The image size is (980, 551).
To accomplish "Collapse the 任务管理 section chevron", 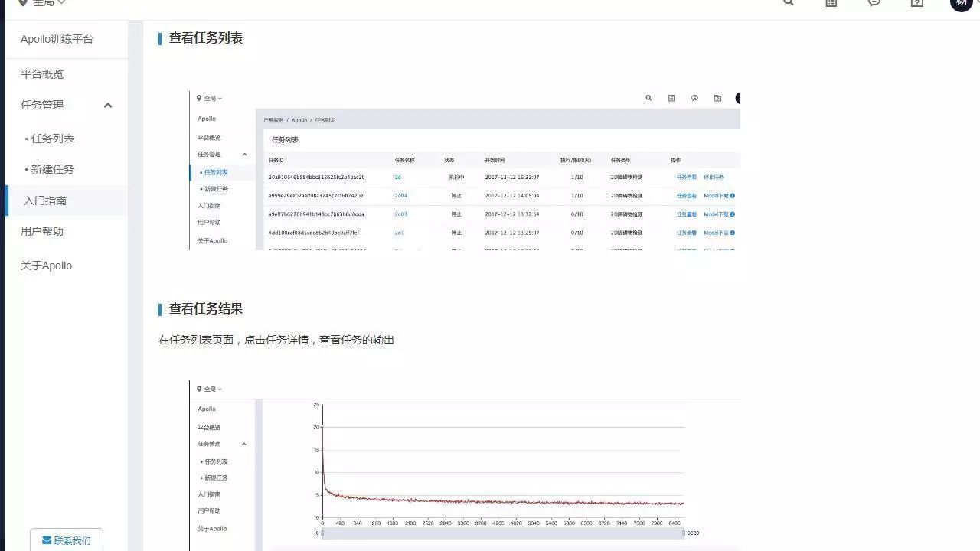I will tap(108, 106).
